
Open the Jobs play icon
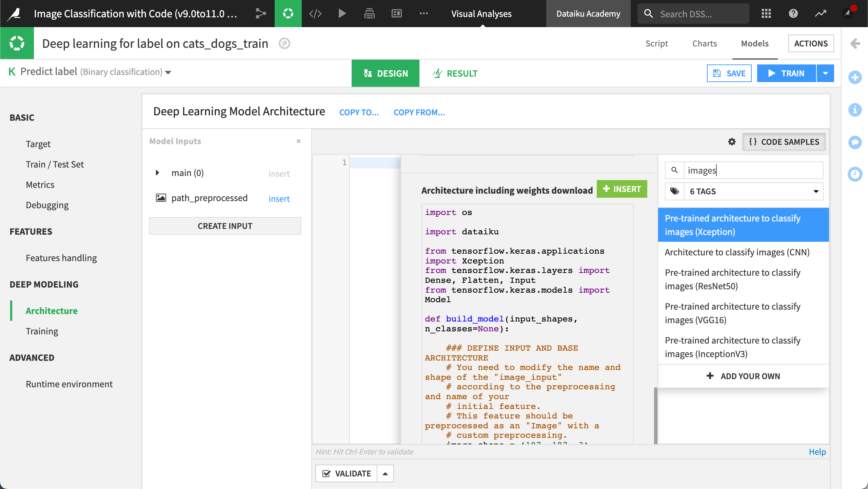pos(342,14)
